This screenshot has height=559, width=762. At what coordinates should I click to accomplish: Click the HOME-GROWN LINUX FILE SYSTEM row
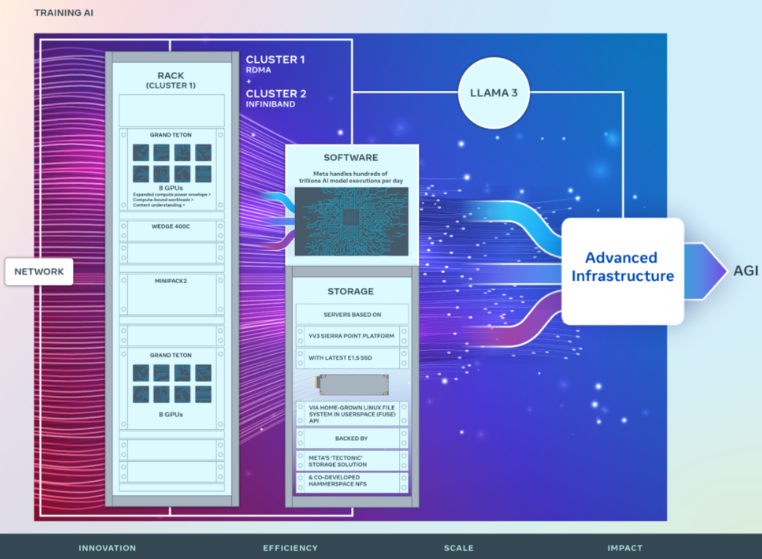click(352, 414)
